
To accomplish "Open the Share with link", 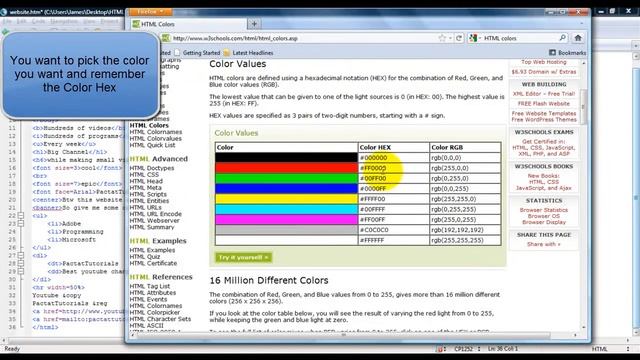I will click(544, 244).
